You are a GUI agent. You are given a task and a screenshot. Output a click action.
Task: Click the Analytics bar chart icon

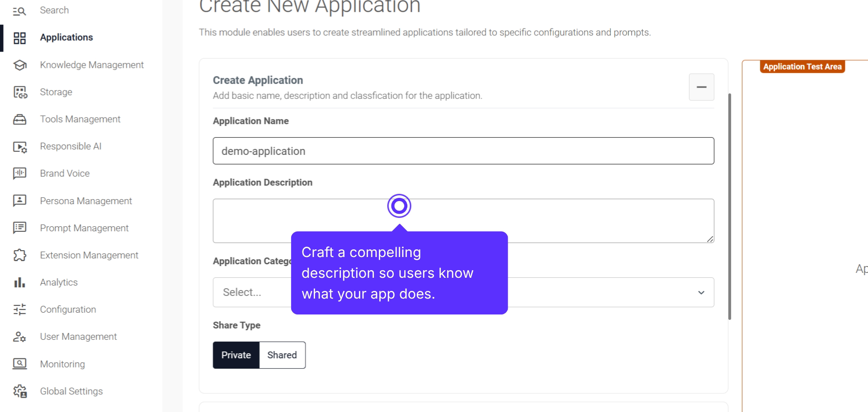[20, 282]
